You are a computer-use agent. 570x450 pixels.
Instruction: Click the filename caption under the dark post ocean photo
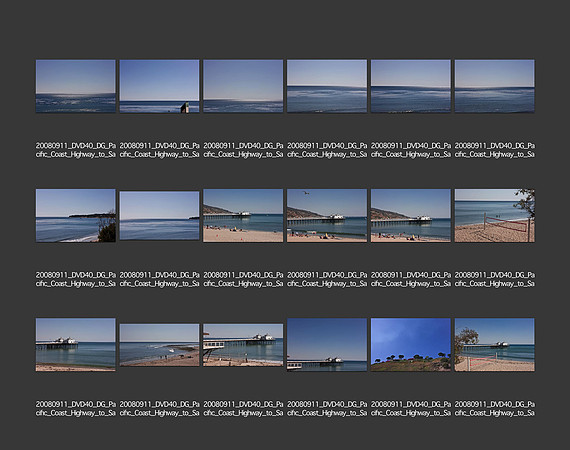(160, 150)
